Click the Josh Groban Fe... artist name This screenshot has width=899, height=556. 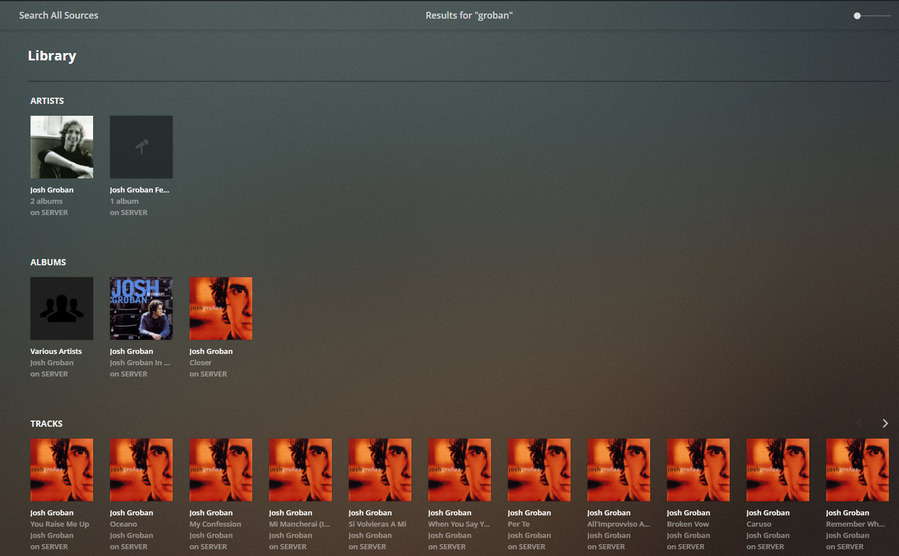pyautogui.click(x=139, y=190)
